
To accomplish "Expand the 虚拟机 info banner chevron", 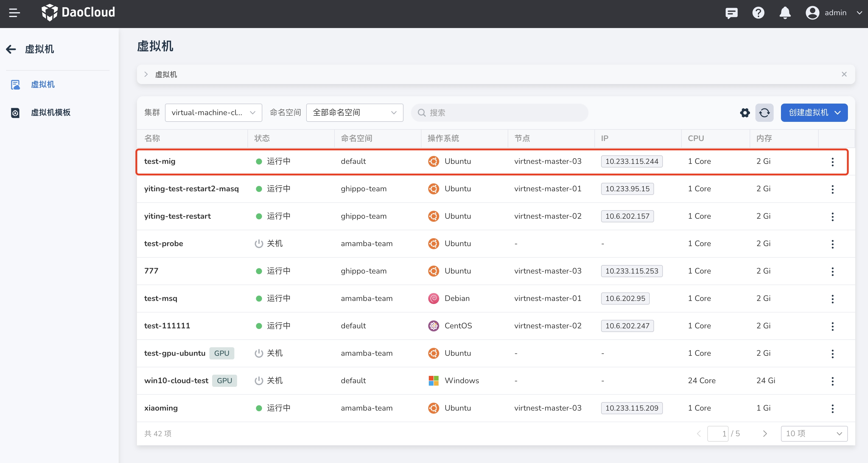I will click(x=146, y=74).
